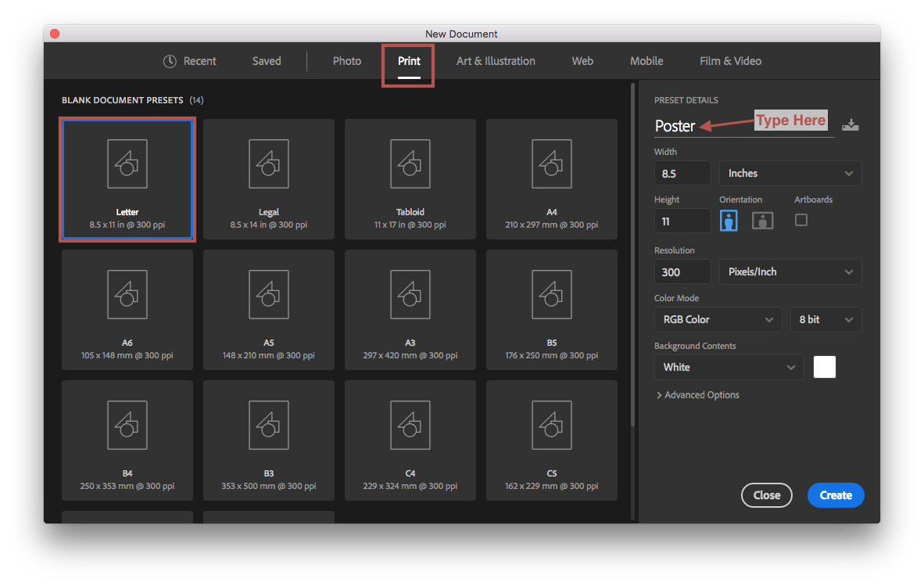Select the Legal preset thumbnail
924x586 pixels.
[269, 179]
